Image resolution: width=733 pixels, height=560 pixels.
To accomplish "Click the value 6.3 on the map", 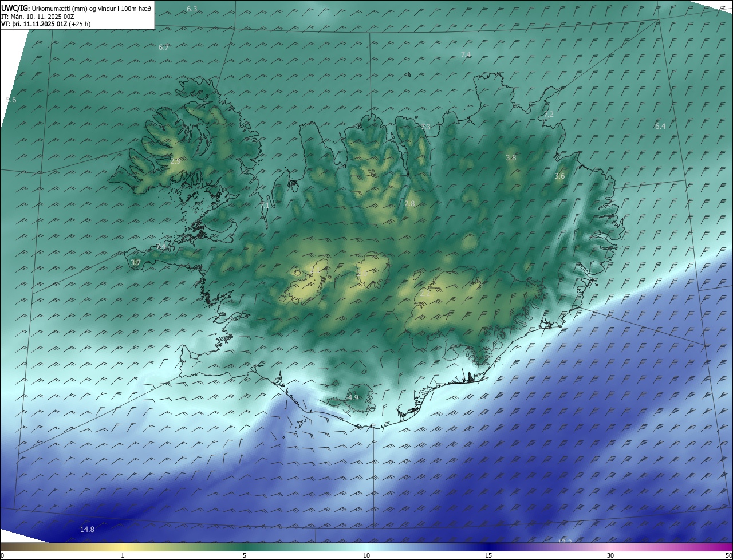I will [192, 9].
